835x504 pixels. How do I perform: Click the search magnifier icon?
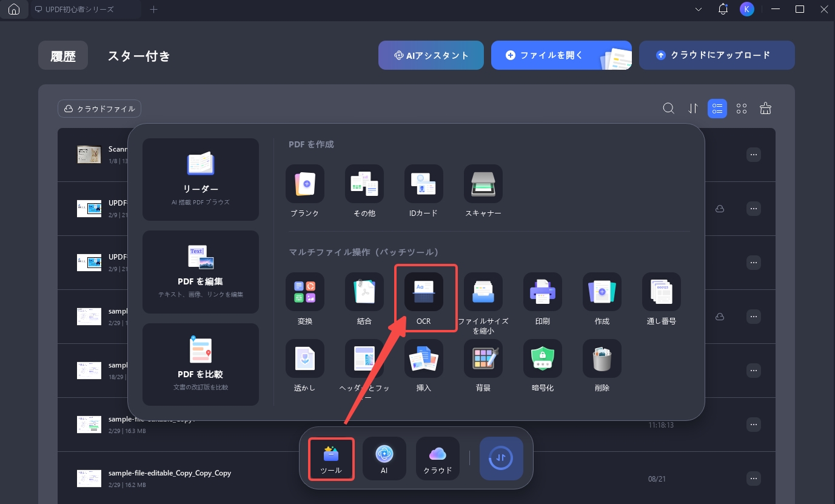click(x=669, y=109)
